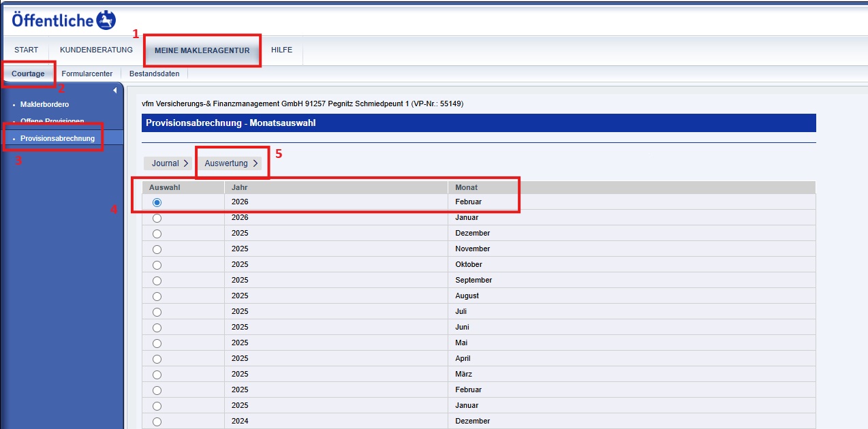Open Provisionsabrechnung in the sidebar
The width and height of the screenshot is (868, 429).
coord(57,138)
